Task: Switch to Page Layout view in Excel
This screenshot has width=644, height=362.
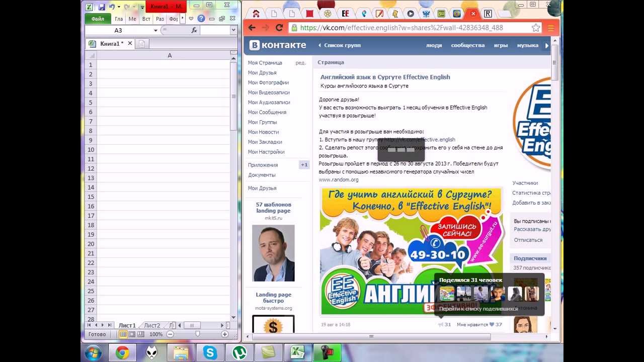Action: [x=132, y=334]
